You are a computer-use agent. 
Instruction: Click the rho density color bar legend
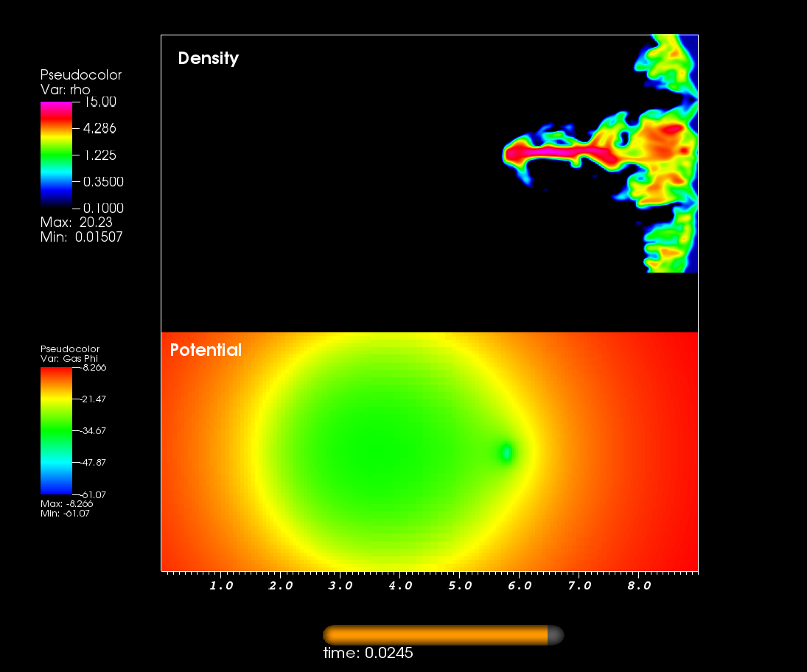point(56,153)
